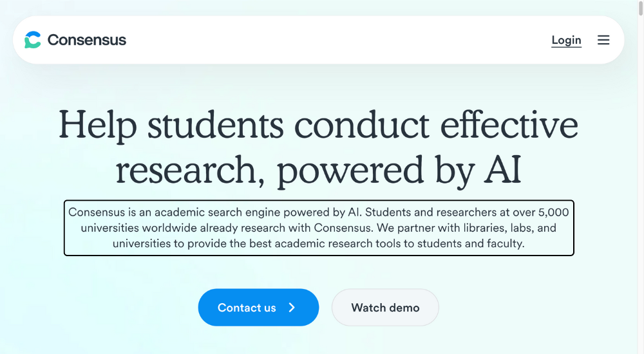Click the page scrollbar thumb
Screen dimensions: 644x354
point(641,8)
